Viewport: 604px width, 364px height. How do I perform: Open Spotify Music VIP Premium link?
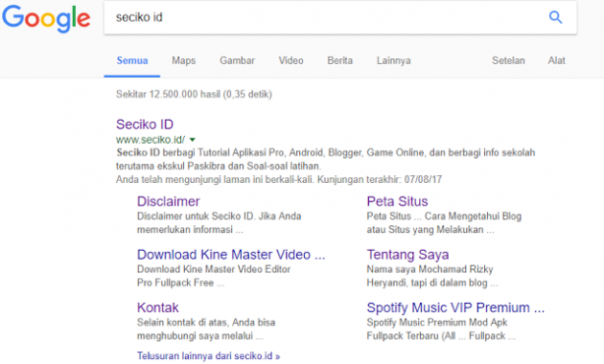coord(455,307)
